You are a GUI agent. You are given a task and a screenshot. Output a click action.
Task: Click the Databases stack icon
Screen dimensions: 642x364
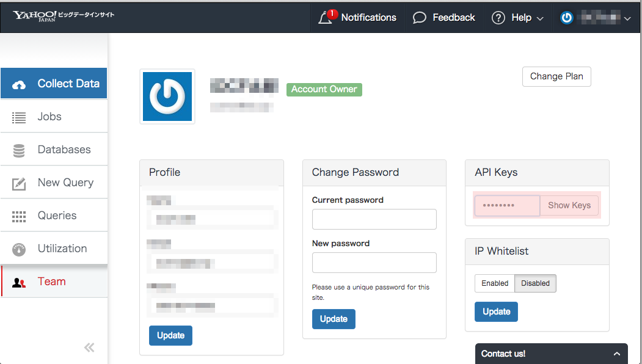click(19, 150)
